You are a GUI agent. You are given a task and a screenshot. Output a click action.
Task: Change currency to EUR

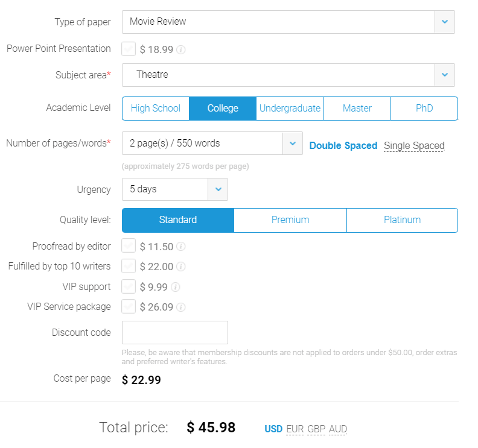pyautogui.click(x=295, y=429)
